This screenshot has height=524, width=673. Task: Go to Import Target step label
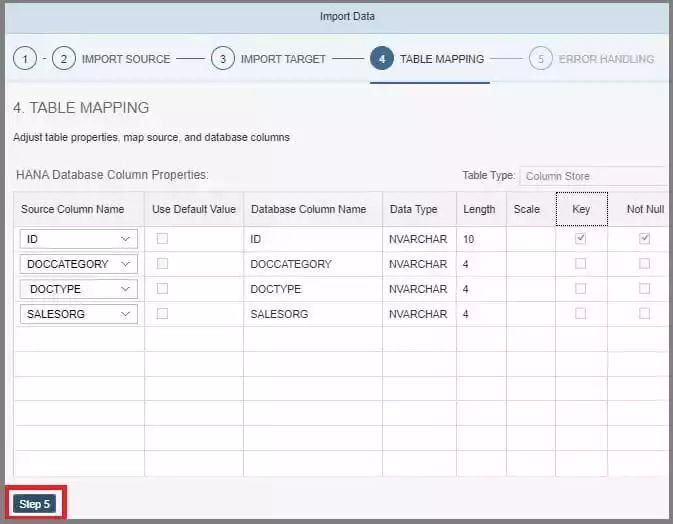283,59
